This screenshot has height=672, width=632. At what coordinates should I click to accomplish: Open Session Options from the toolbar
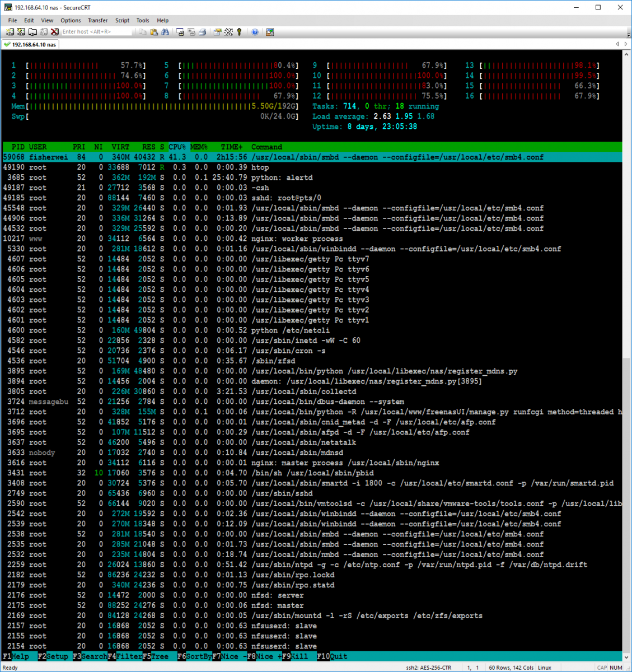pos(217,32)
